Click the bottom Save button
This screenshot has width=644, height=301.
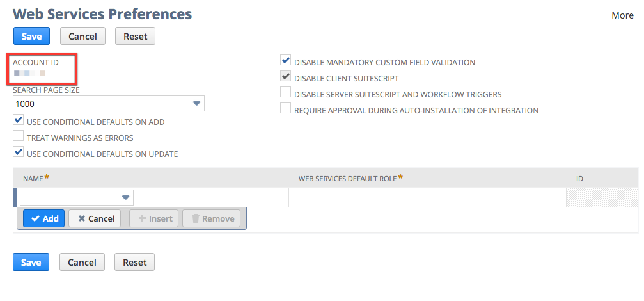[x=31, y=263]
